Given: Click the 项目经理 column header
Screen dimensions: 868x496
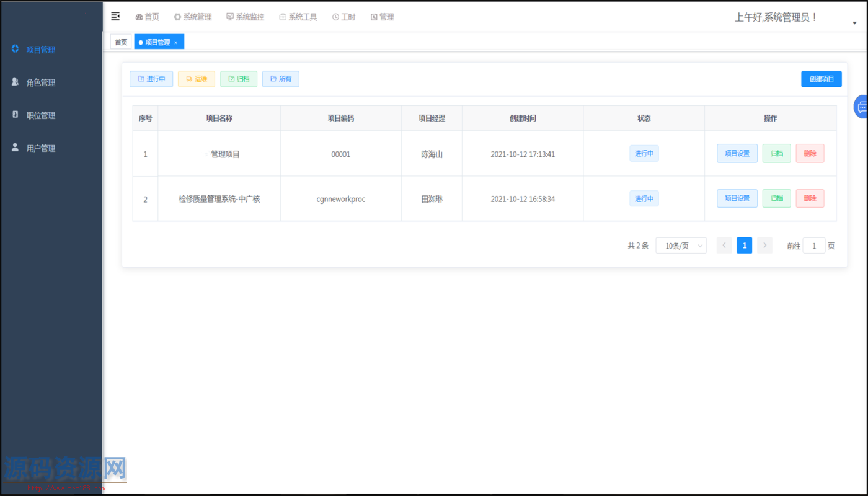Looking at the screenshot, I should (x=432, y=118).
